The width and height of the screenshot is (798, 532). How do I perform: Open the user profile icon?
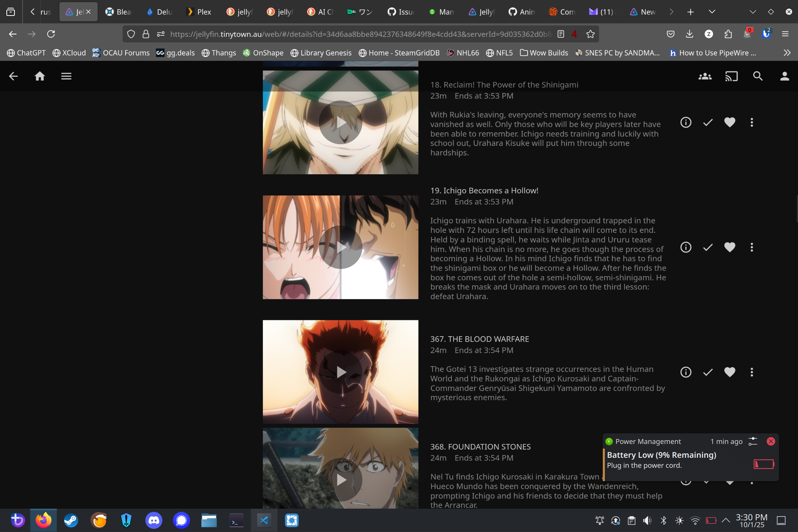784,76
